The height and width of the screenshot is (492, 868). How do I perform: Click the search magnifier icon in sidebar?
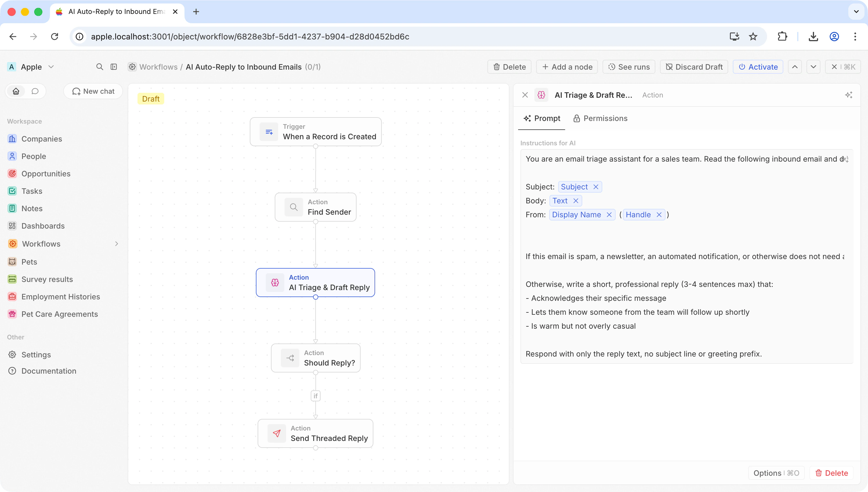[x=99, y=67]
